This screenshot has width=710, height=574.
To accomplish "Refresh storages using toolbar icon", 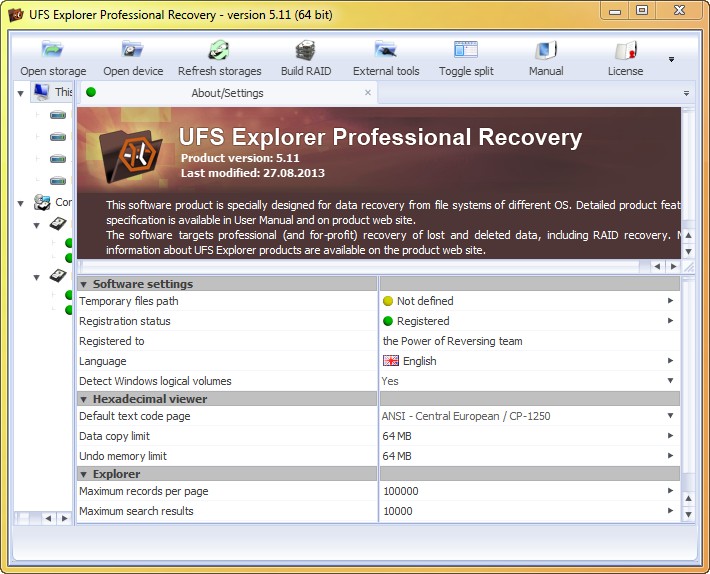I will [x=219, y=50].
